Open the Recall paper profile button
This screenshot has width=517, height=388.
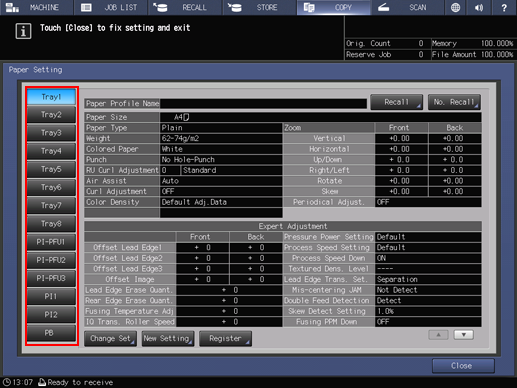click(397, 102)
